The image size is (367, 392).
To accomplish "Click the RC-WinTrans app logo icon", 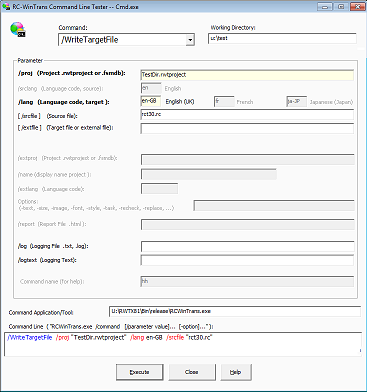I will pos(18,29).
